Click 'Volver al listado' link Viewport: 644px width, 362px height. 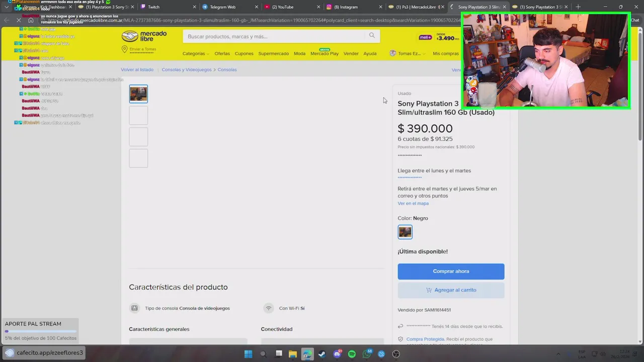(137, 69)
